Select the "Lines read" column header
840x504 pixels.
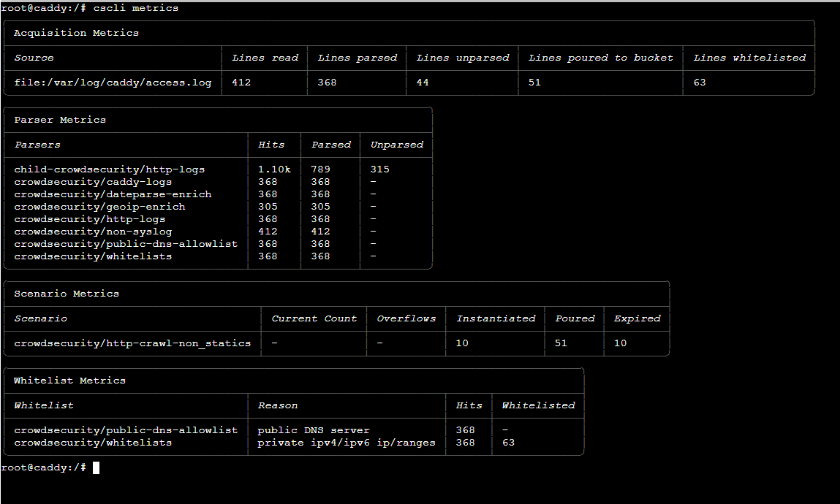coord(265,58)
